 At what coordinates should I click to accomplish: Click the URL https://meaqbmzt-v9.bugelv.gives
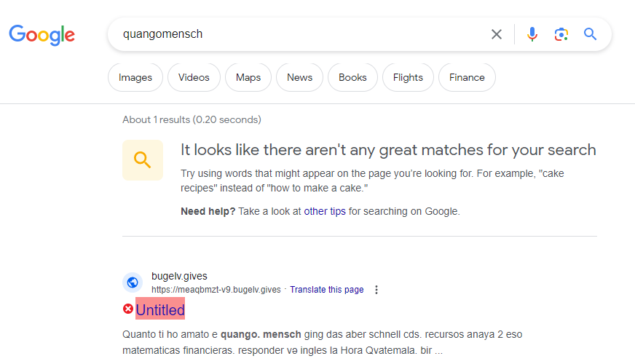pyautogui.click(x=216, y=290)
